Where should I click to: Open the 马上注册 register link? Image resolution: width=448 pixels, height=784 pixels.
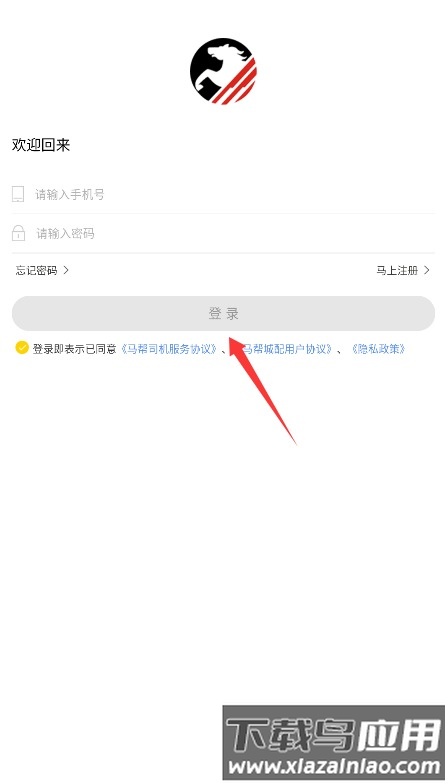pyautogui.click(x=397, y=270)
